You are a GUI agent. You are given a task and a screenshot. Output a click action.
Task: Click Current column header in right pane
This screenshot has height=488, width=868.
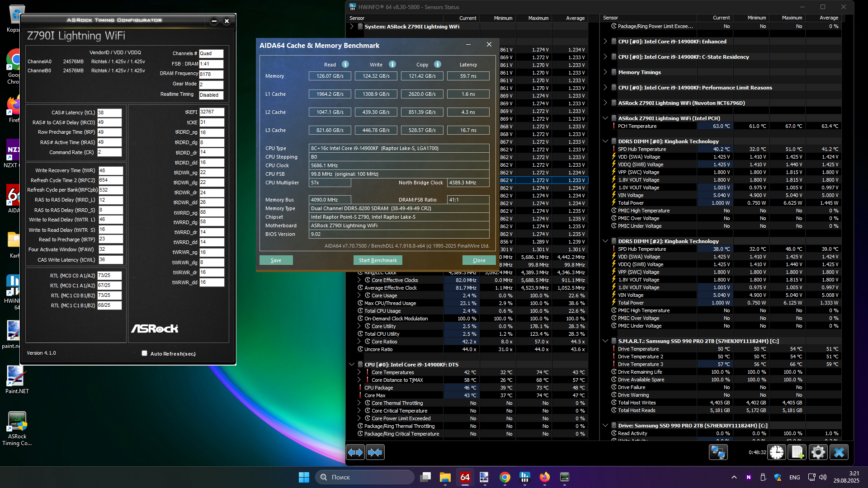click(x=715, y=18)
